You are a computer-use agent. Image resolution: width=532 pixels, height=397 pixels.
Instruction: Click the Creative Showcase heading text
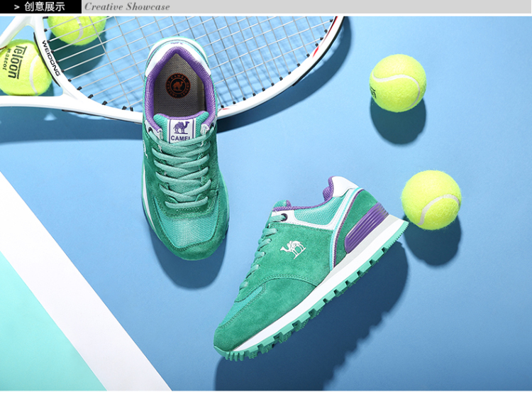(127, 7)
